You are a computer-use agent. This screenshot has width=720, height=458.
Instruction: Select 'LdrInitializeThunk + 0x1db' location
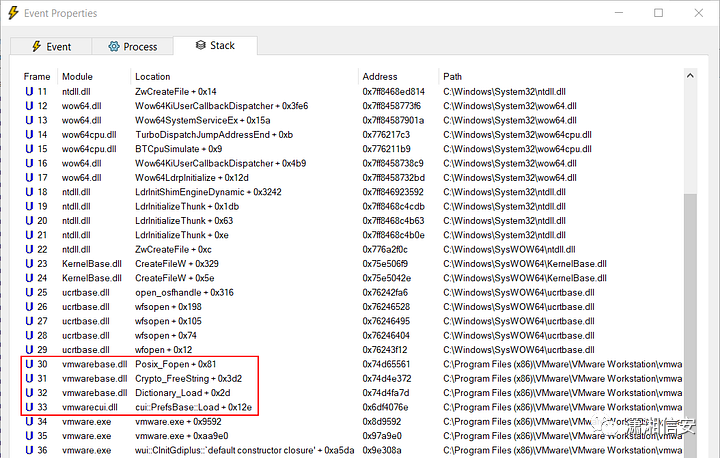(x=187, y=206)
